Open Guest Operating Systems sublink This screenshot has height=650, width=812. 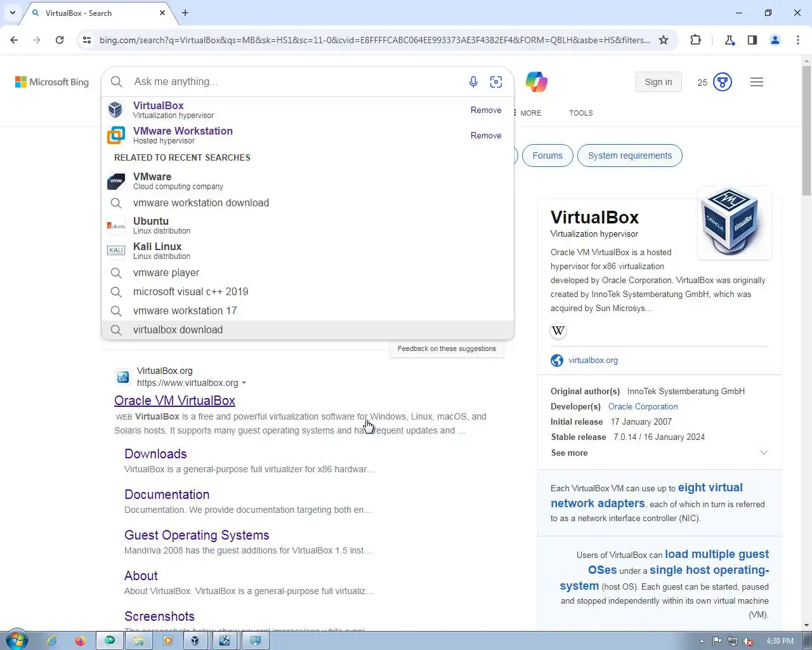pos(197,535)
